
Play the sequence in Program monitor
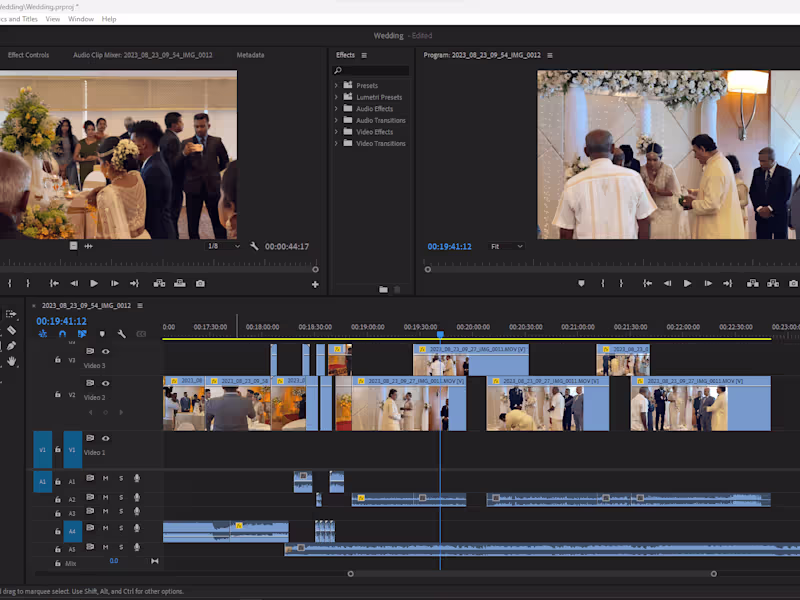[x=687, y=283]
